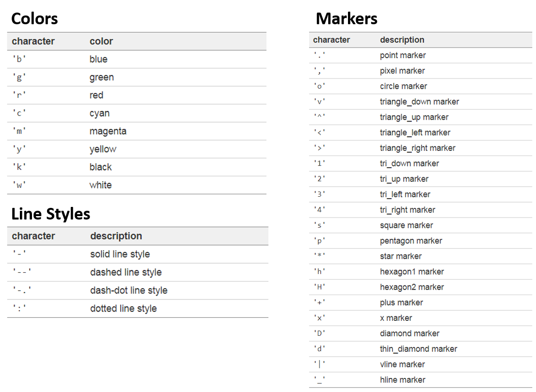The image size is (536, 392).
Task: Click the color column header
Action: 101,41
